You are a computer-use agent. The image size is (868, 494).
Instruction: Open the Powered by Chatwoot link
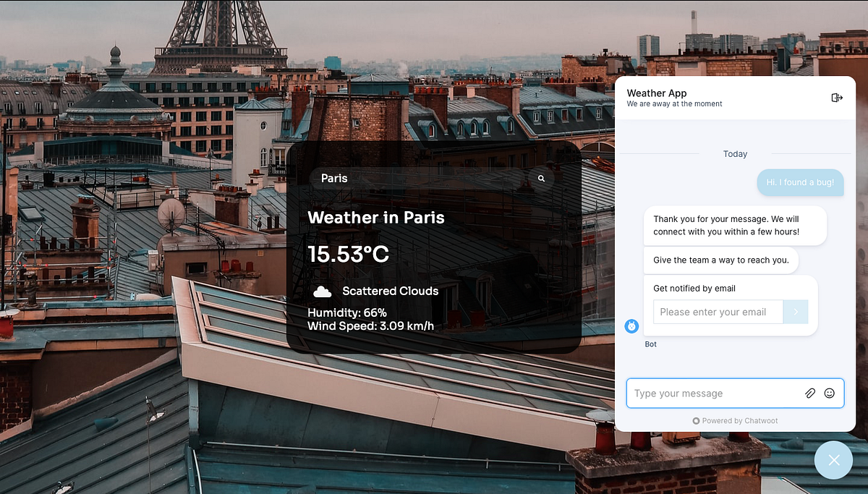(740, 420)
